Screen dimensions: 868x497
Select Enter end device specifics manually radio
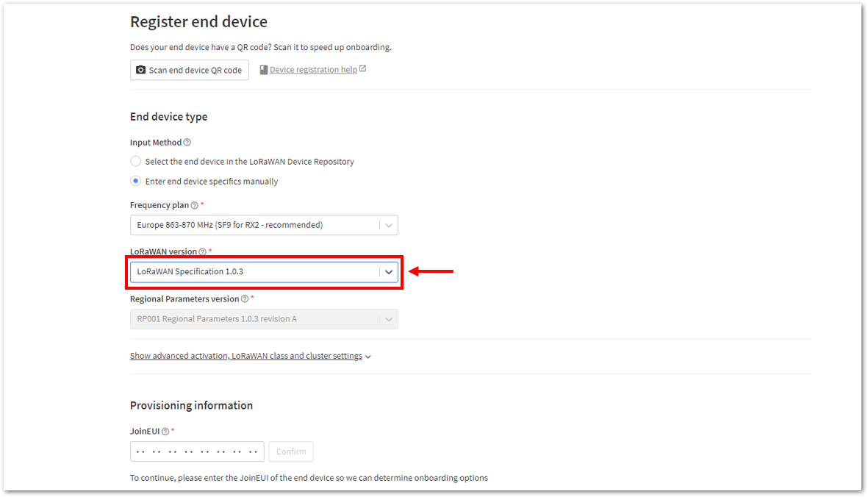click(136, 181)
